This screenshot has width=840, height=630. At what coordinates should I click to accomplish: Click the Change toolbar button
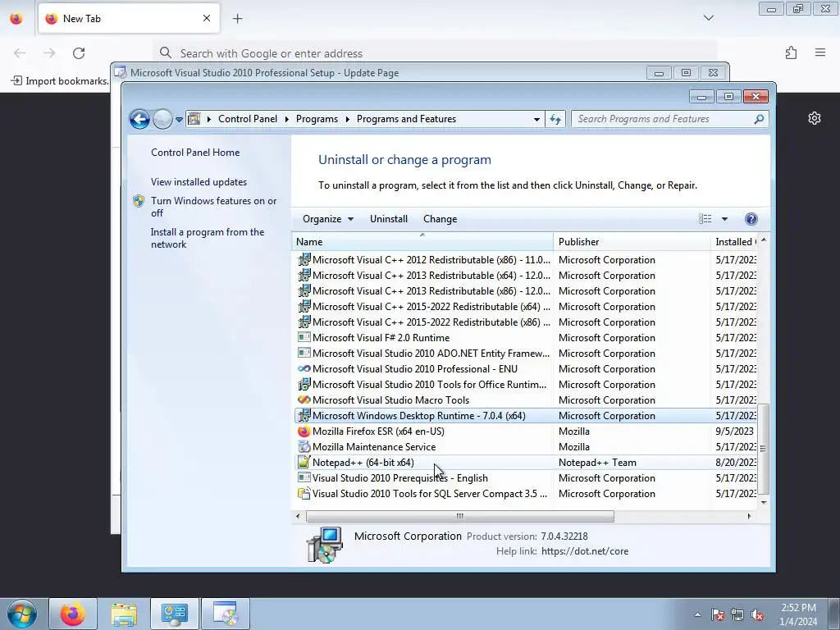click(x=440, y=218)
